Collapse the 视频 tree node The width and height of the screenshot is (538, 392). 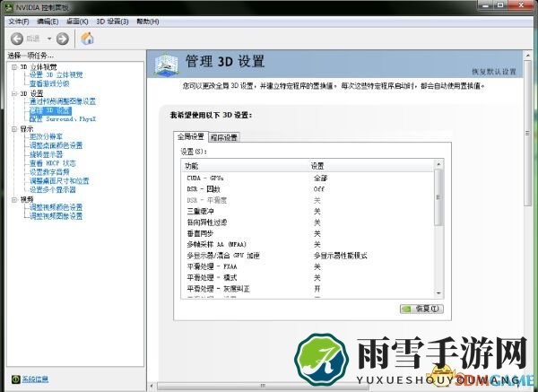coord(14,199)
